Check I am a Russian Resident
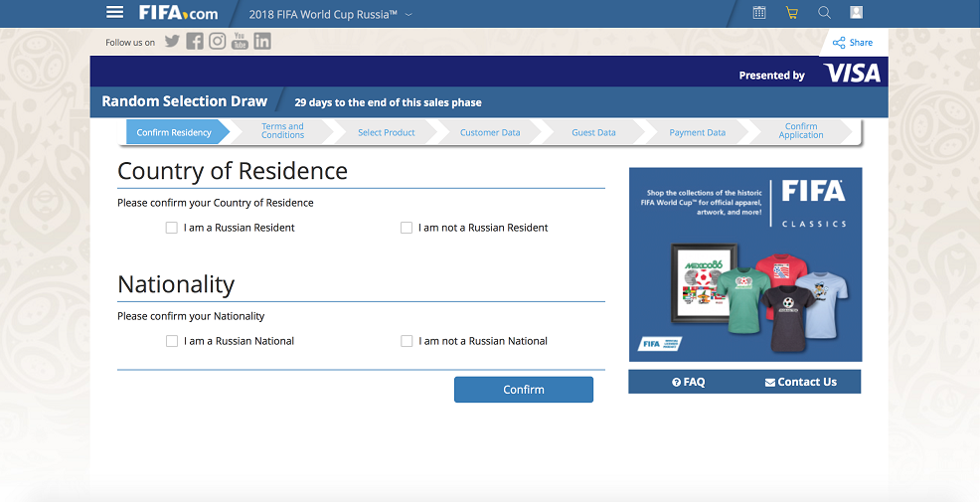The height and width of the screenshot is (502, 980). click(172, 228)
